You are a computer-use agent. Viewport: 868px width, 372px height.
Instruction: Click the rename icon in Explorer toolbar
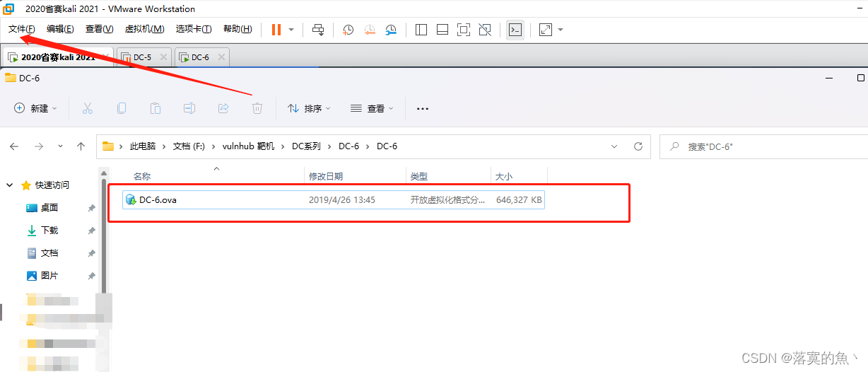189,108
